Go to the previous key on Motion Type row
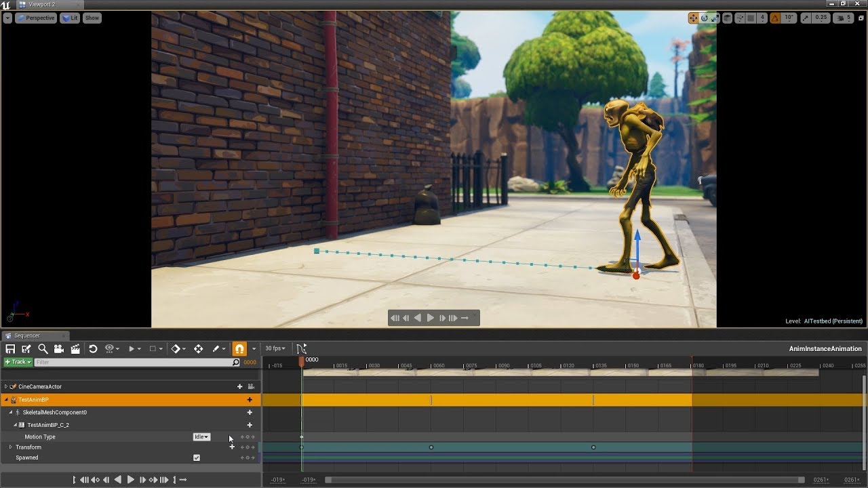The width and height of the screenshot is (868, 488). point(242,436)
